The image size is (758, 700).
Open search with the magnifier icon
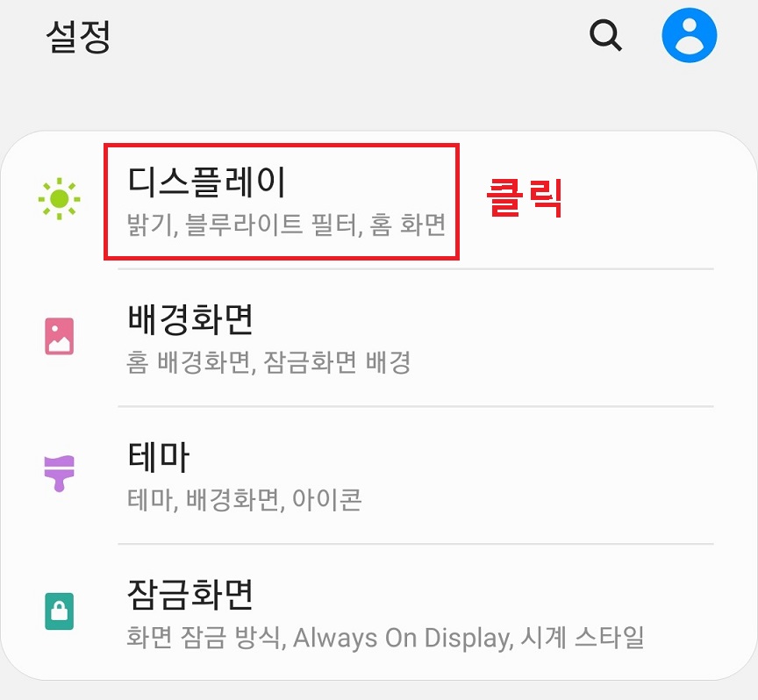point(605,35)
